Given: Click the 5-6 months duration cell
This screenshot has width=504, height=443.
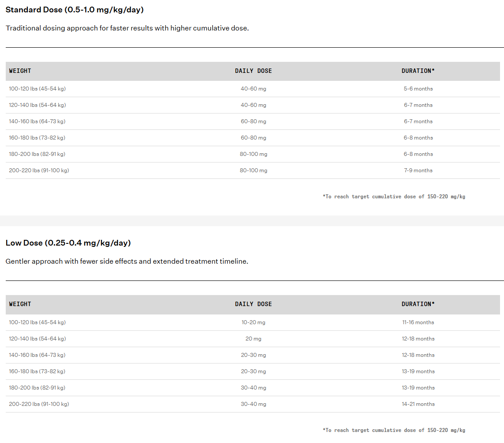Looking at the screenshot, I should click(x=418, y=89).
